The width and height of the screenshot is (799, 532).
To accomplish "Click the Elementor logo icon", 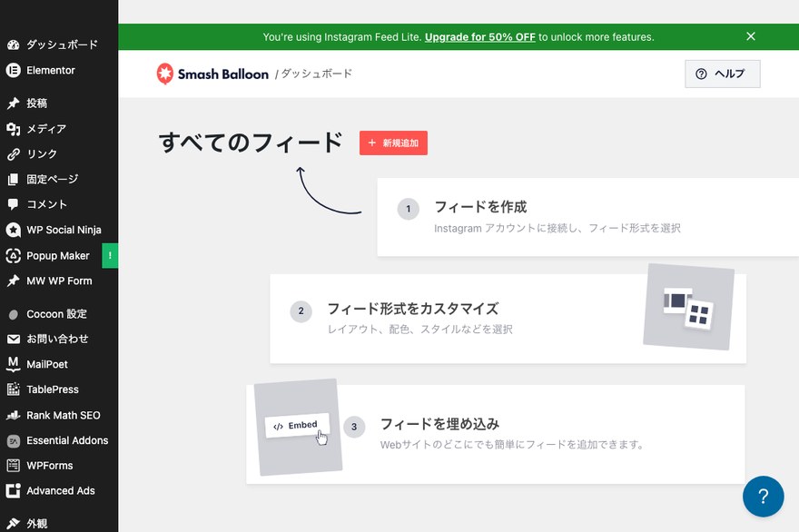I will pos(14,70).
